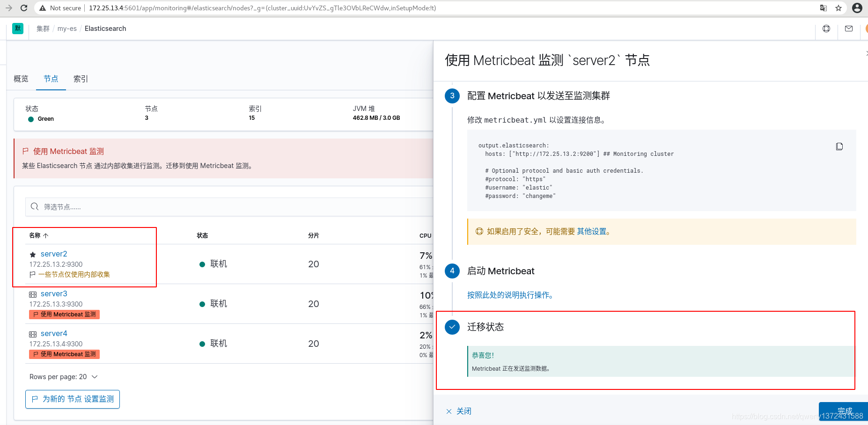
Task: Switch to the 概览 tab
Action: (x=21, y=79)
